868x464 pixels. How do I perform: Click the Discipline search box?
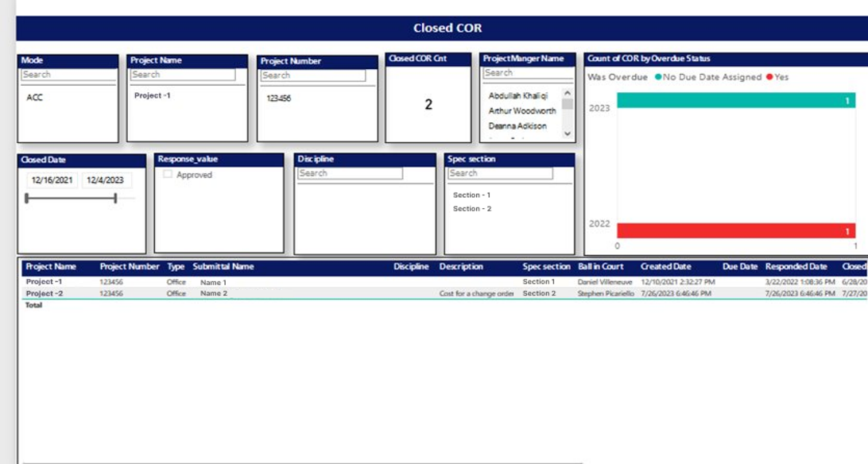(350, 173)
